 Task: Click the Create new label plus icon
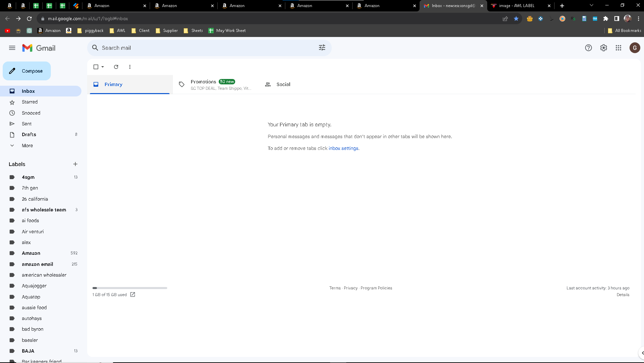(x=75, y=164)
